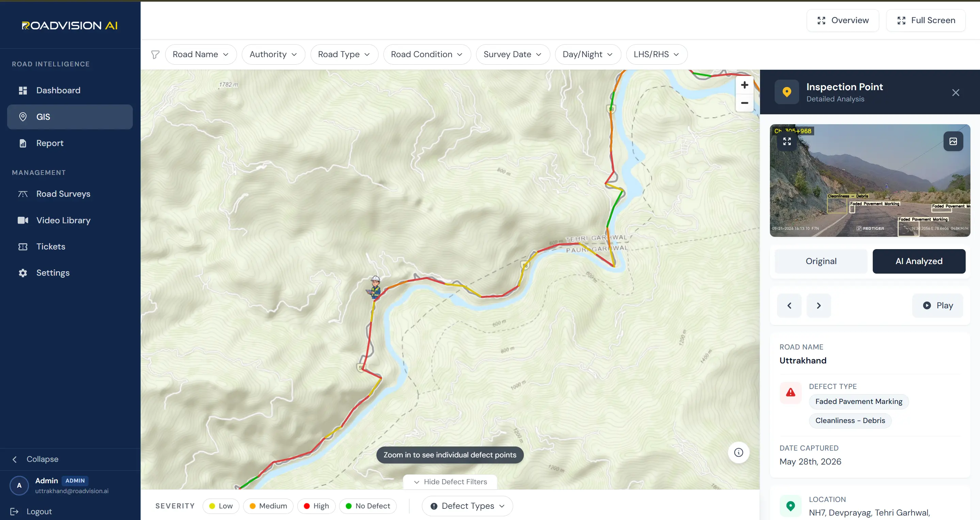Viewport: 980px width, 520px height.
Task: Toggle High severity filter
Action: [316, 506]
